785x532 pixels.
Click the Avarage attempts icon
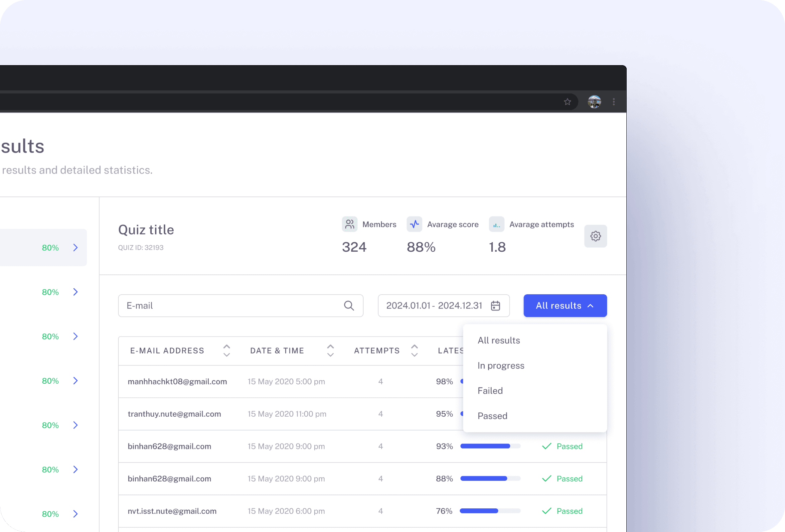pyautogui.click(x=497, y=224)
